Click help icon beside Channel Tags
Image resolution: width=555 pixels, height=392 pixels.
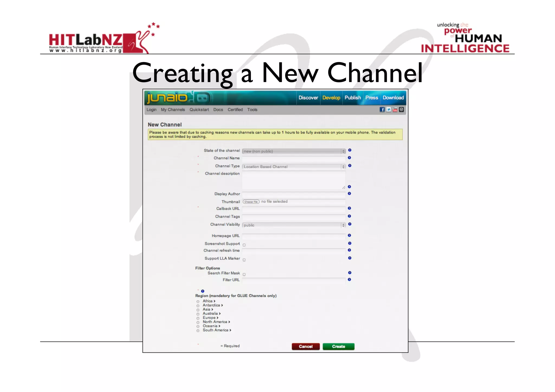349,216
